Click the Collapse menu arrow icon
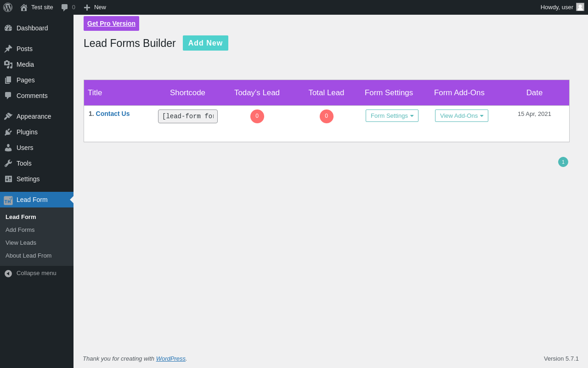This screenshot has height=368, width=588. click(x=8, y=273)
